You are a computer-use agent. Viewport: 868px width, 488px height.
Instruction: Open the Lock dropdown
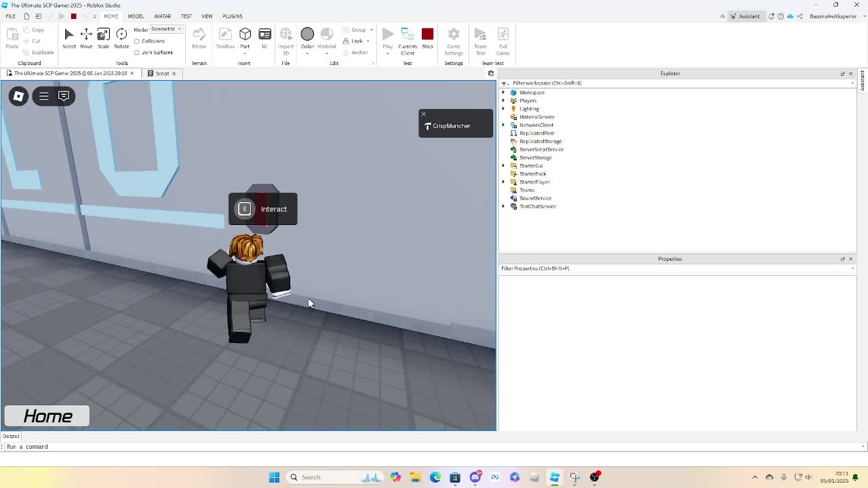point(356,41)
